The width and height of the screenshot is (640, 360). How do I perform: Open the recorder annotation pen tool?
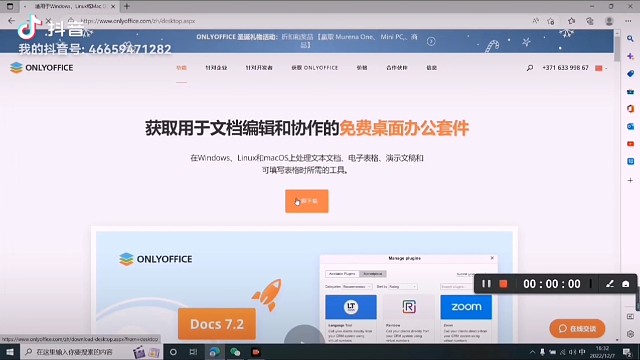(609, 284)
